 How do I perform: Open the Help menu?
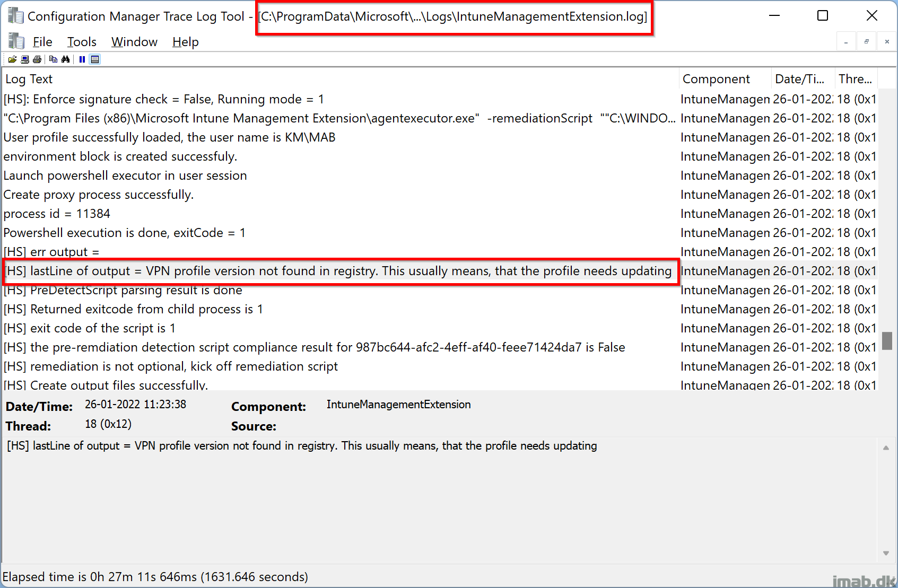[x=186, y=42]
